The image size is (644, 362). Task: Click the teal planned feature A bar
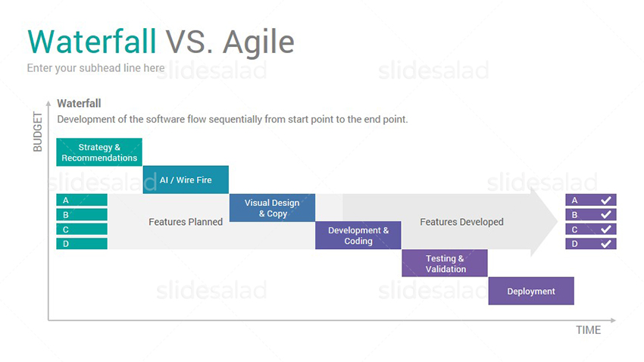click(x=82, y=200)
